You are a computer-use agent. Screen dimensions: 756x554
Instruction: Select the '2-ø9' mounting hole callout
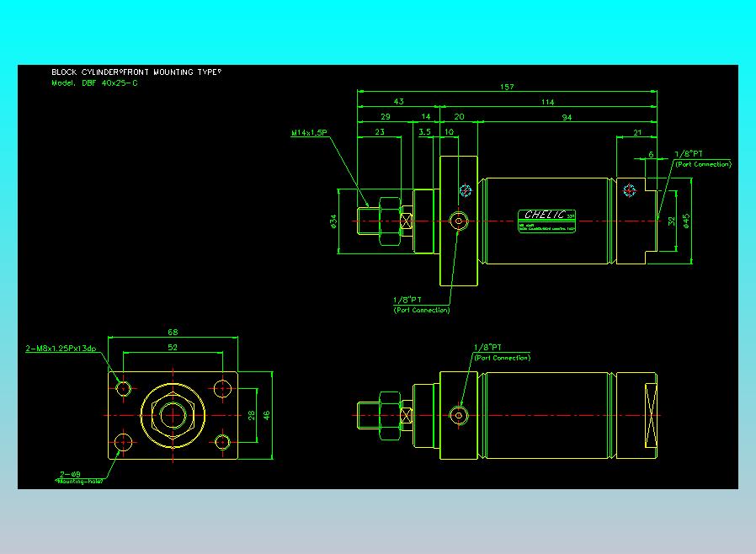[70, 475]
